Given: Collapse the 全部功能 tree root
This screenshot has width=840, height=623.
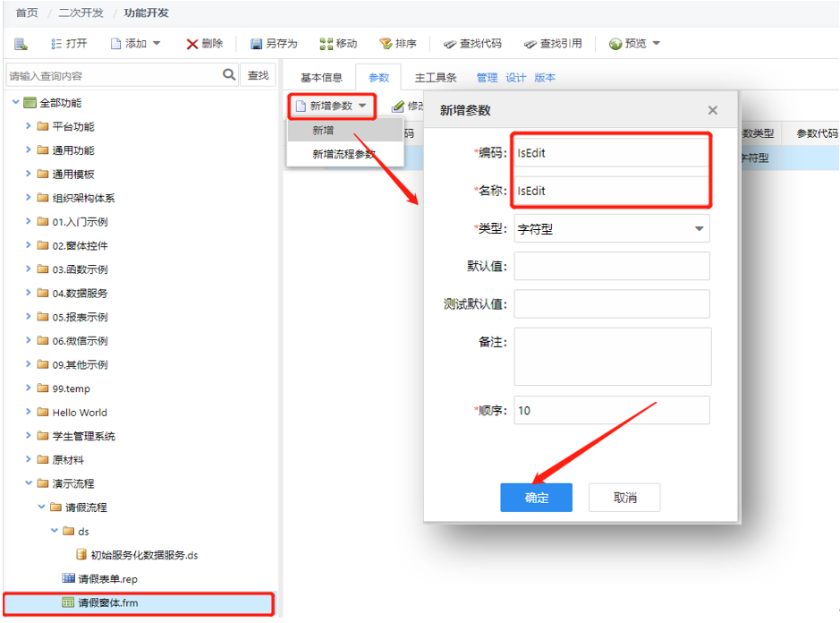Looking at the screenshot, I should (x=15, y=102).
